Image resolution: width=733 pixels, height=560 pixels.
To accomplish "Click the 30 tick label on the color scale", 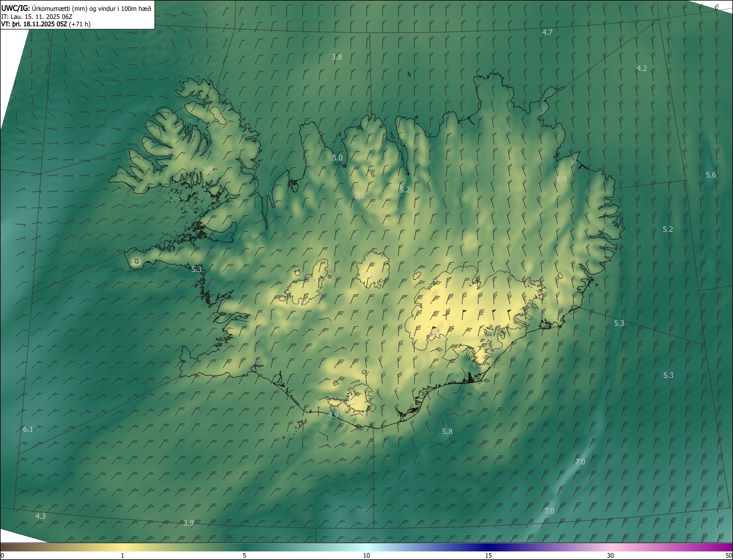I will tap(610, 555).
